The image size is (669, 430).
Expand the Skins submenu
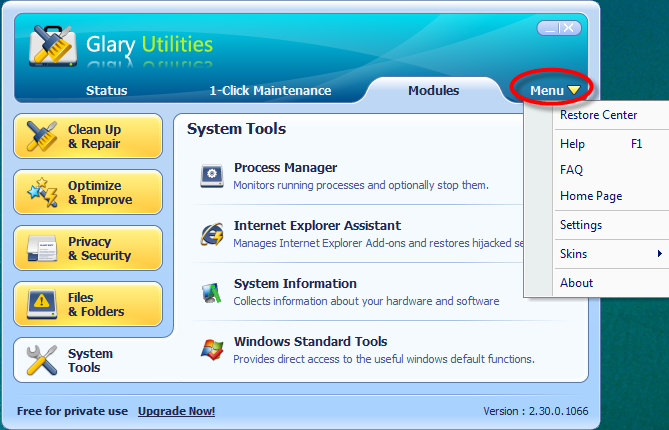pyautogui.click(x=611, y=254)
